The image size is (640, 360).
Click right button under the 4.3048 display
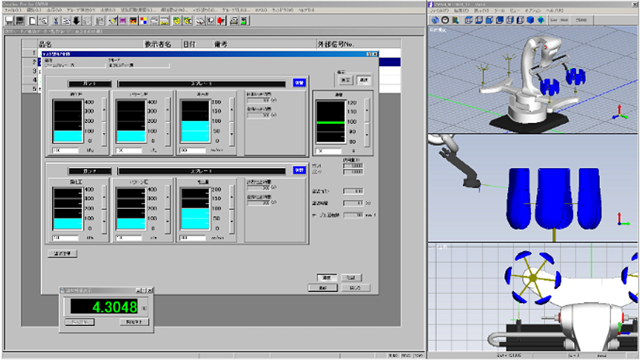[x=134, y=322]
